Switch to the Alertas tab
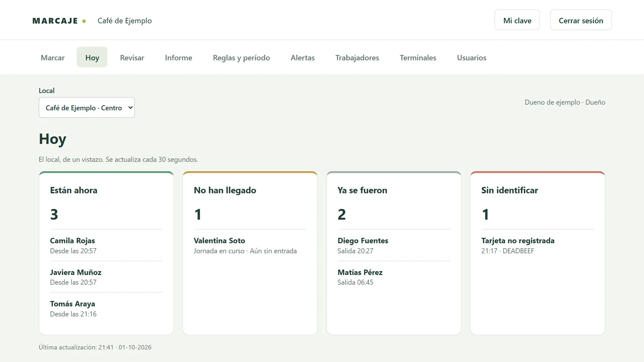Screen dimensions: 644x362 [x=303, y=58]
